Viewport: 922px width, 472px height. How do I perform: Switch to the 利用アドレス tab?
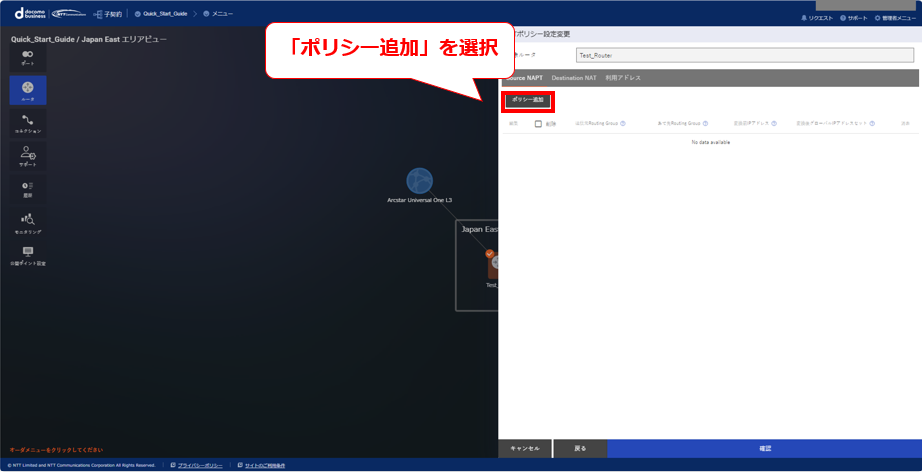(623, 78)
